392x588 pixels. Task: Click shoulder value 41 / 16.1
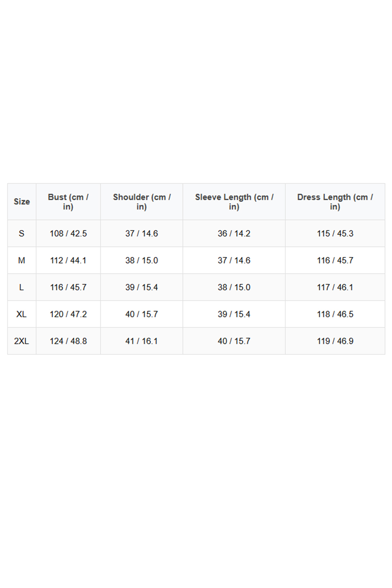(x=142, y=341)
